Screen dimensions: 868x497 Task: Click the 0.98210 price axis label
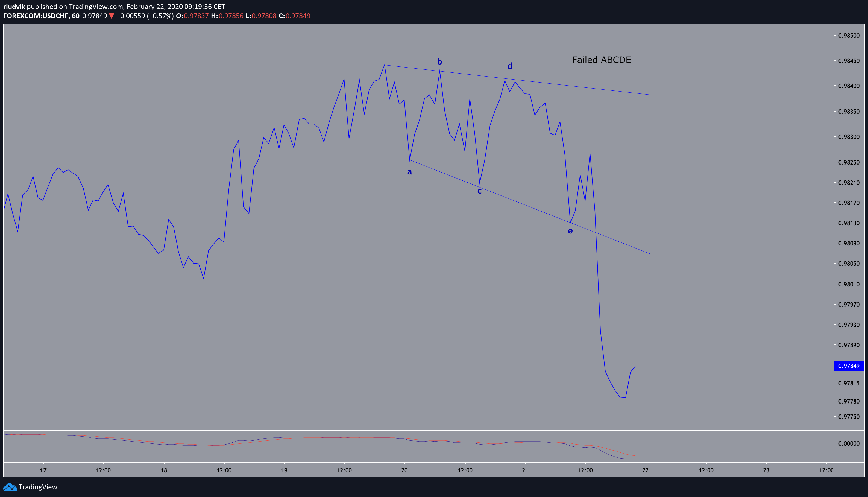coord(849,183)
